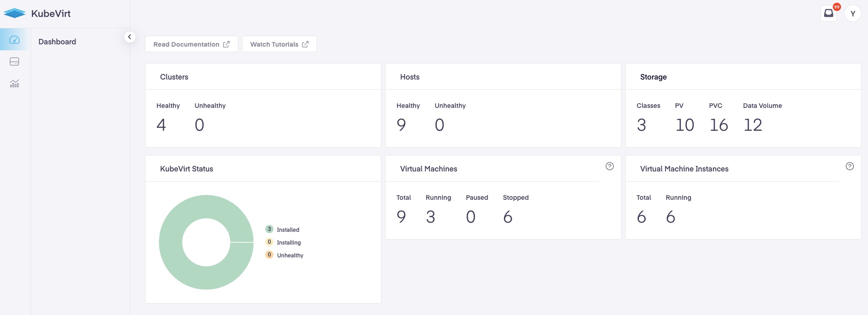
Task: Click the PV count 10
Action: point(685,125)
